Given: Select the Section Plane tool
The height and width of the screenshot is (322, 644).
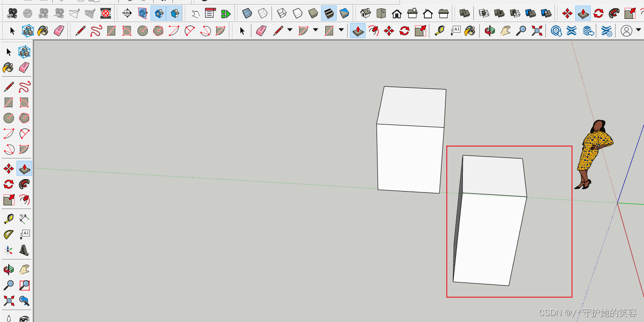Looking at the screenshot, I should tap(127, 13).
